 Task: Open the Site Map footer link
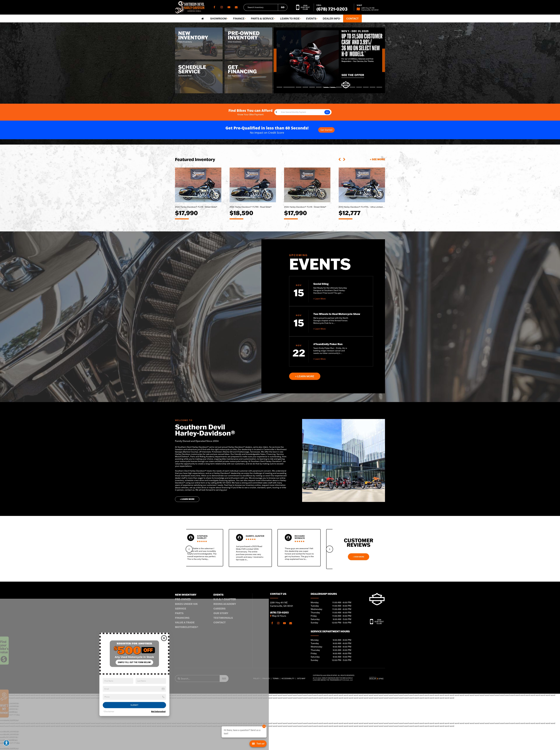coord(301,678)
